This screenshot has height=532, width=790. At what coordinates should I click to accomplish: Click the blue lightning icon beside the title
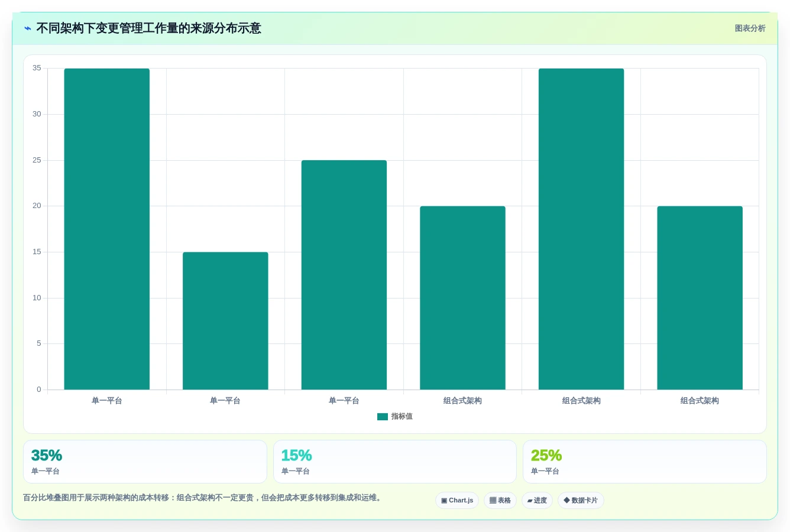[28, 28]
